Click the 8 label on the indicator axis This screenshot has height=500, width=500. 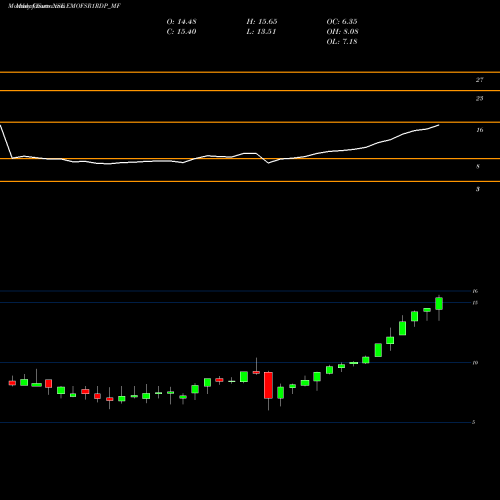click(478, 166)
